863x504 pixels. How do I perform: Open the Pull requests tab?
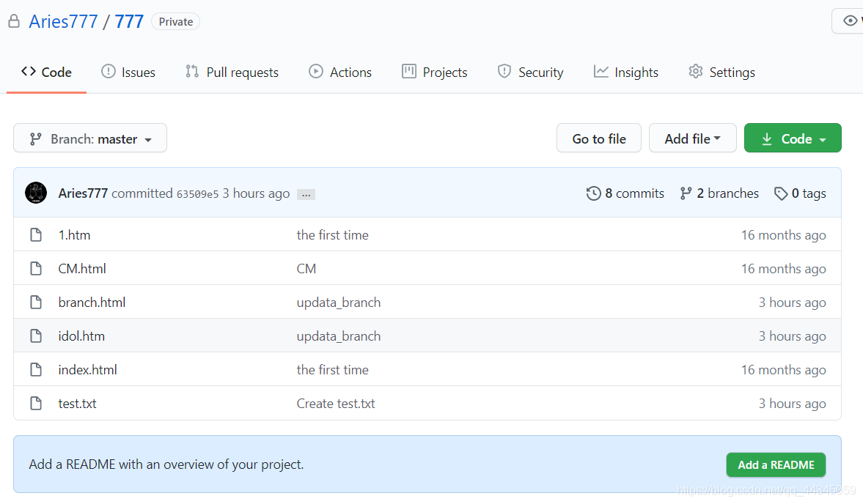pos(232,72)
